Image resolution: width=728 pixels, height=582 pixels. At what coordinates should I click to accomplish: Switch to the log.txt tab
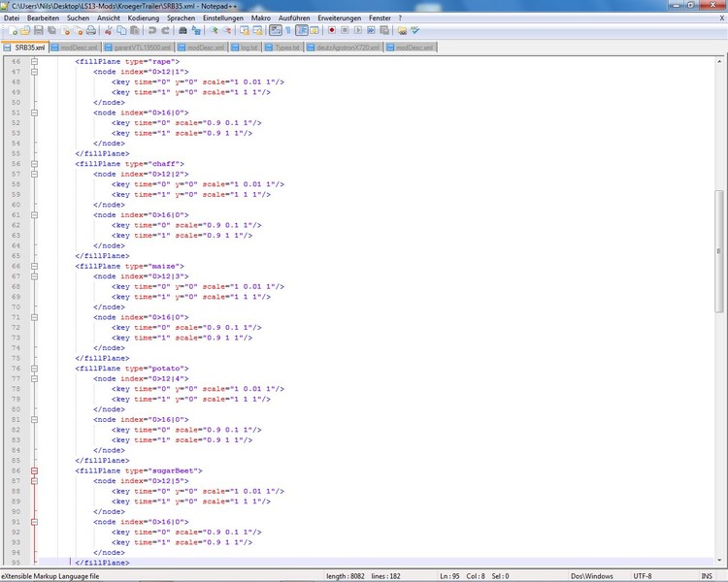pos(245,48)
